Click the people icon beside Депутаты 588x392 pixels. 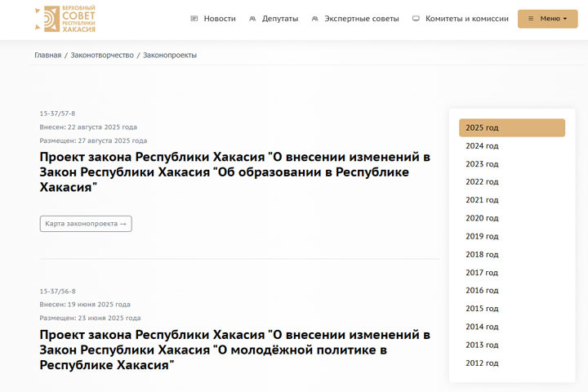(252, 19)
